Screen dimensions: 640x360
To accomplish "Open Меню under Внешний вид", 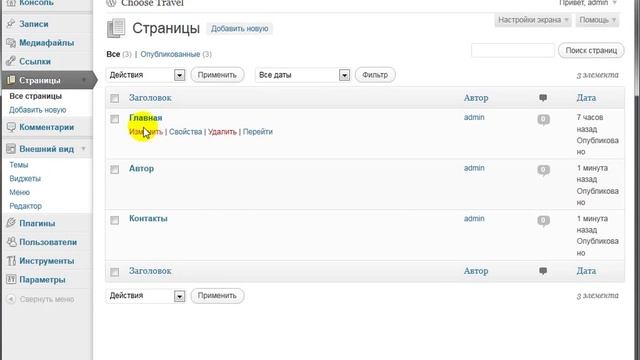I will [20, 192].
